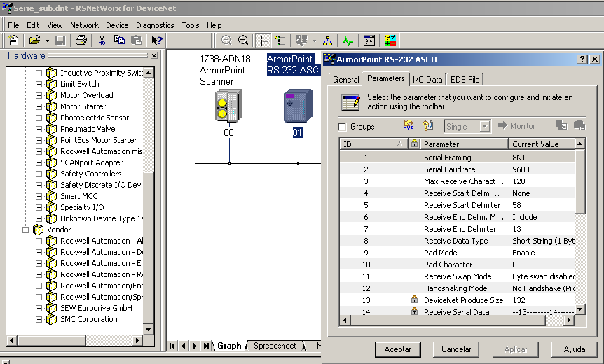Screen dimensions: 604x364
Task: Collapse the Vendor tree node
Action: coord(25,230)
